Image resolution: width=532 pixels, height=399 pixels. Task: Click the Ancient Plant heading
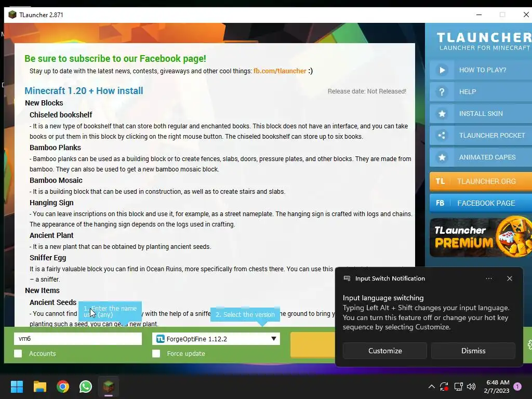[51, 235]
